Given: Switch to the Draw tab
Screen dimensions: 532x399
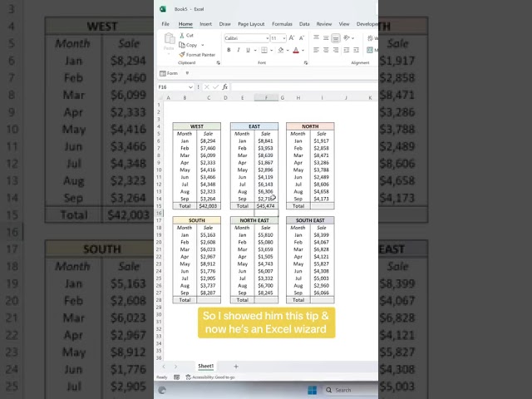Looking at the screenshot, I should [x=225, y=24].
